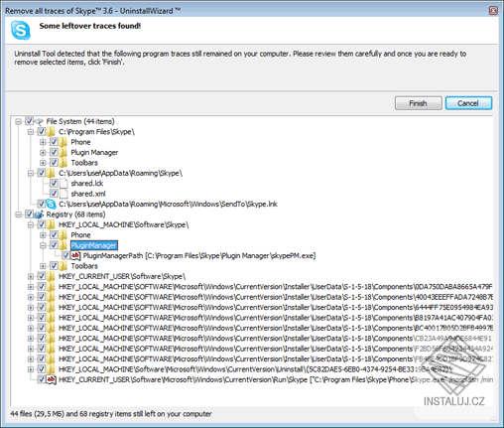Click folder icon of PluginManager registry key

[x=63, y=245]
